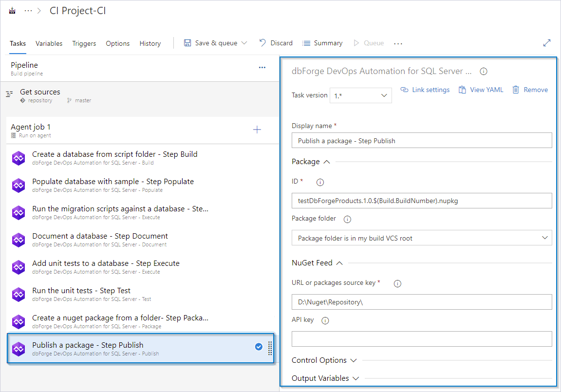Image resolution: width=561 pixels, height=392 pixels.
Task: Toggle the checkmark on Publish a package task
Action: (259, 347)
